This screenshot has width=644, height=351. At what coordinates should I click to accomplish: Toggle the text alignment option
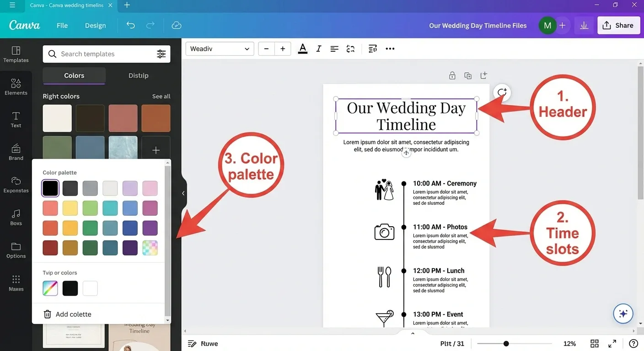[334, 48]
